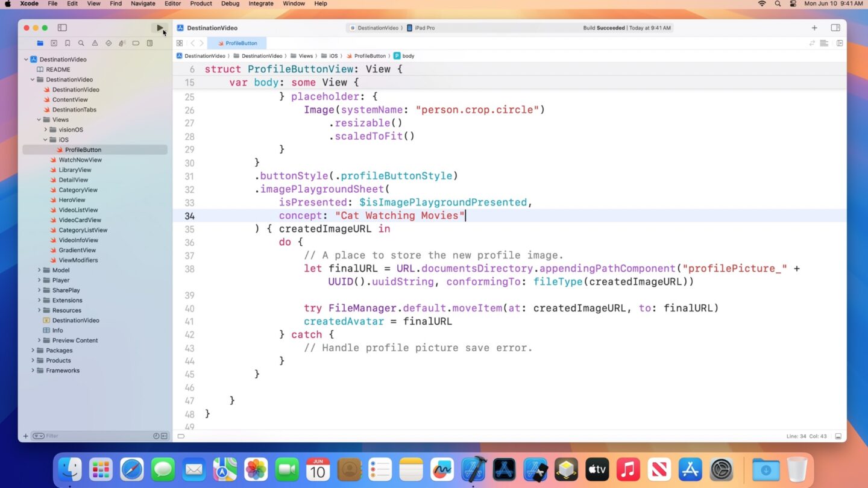This screenshot has height=488, width=868.
Task: Select the blue Project navigator folder icon
Action: tap(40, 43)
